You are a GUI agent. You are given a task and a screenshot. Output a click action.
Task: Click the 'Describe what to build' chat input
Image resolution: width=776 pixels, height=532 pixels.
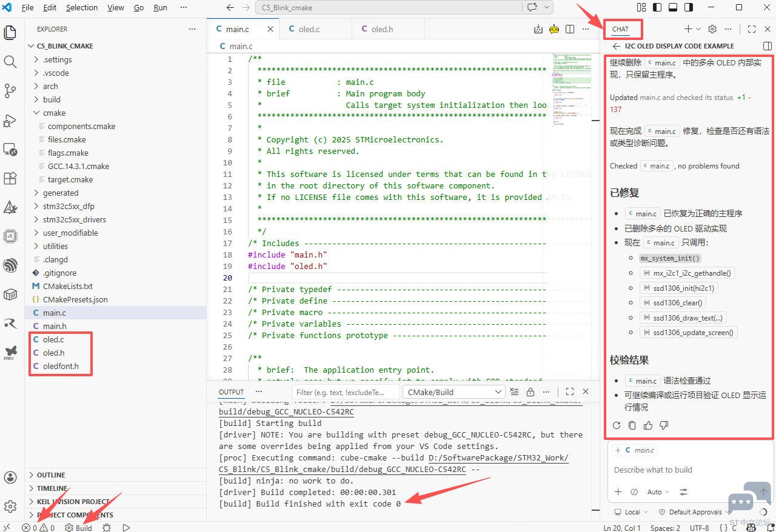pos(653,470)
